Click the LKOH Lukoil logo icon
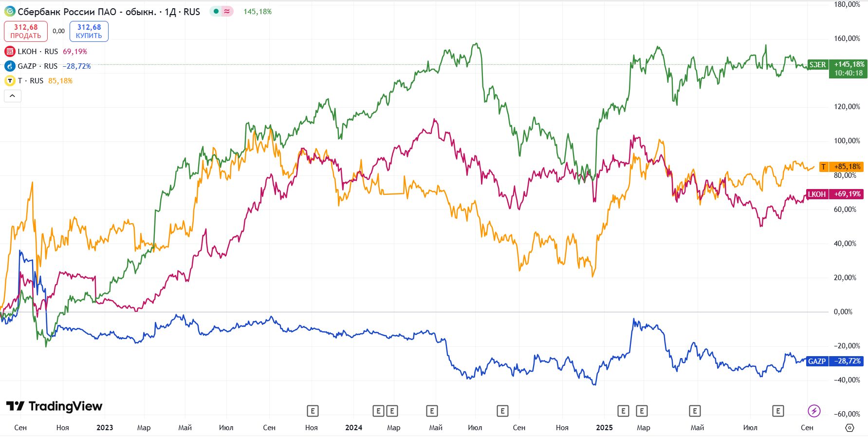This screenshot has width=868, height=437. (x=10, y=51)
